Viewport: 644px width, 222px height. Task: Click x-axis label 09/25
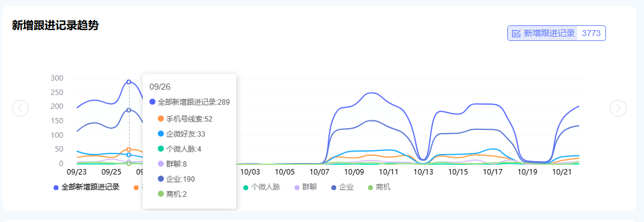click(111, 172)
